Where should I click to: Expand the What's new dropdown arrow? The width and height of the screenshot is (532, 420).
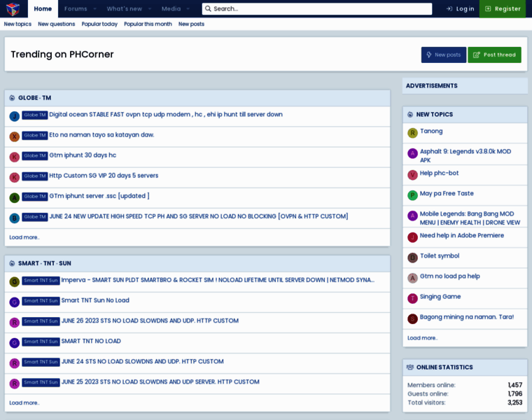pyautogui.click(x=149, y=8)
